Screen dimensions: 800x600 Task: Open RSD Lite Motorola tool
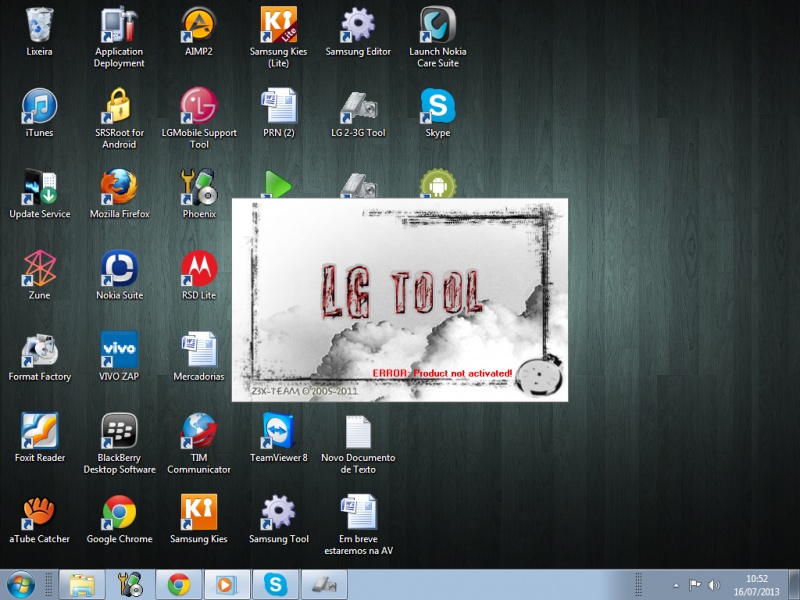pos(198,275)
